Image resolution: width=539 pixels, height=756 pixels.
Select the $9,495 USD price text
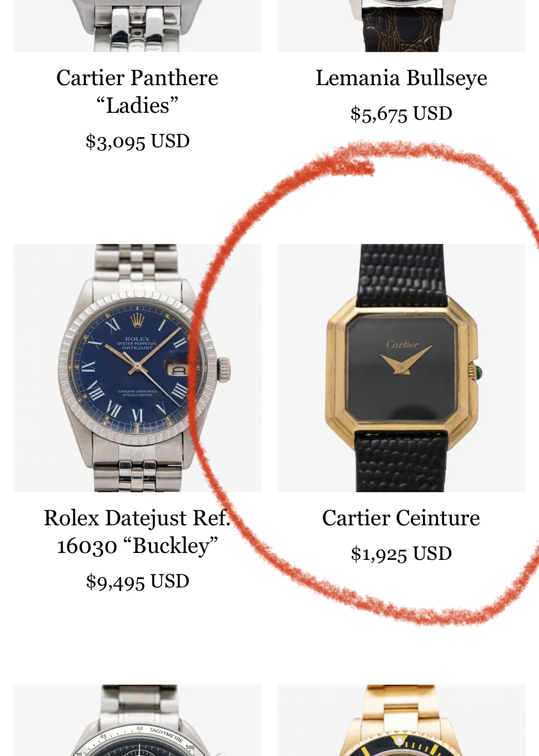tap(137, 581)
